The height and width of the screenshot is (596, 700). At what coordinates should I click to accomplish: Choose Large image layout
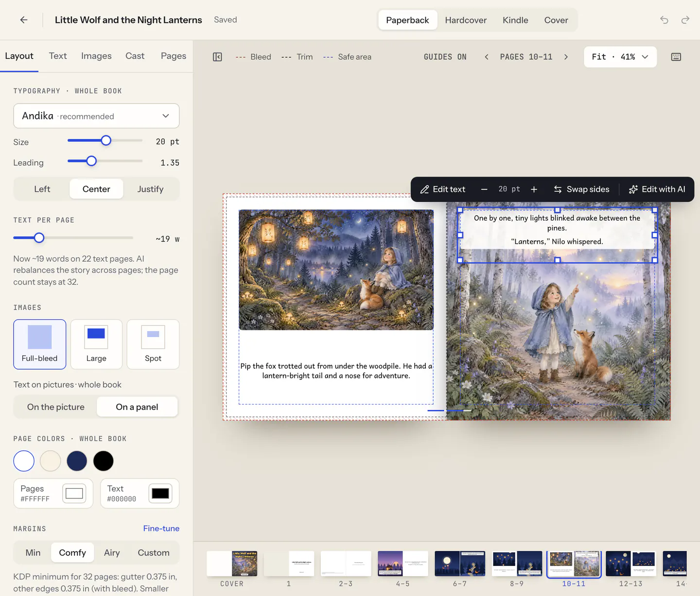[x=96, y=344]
